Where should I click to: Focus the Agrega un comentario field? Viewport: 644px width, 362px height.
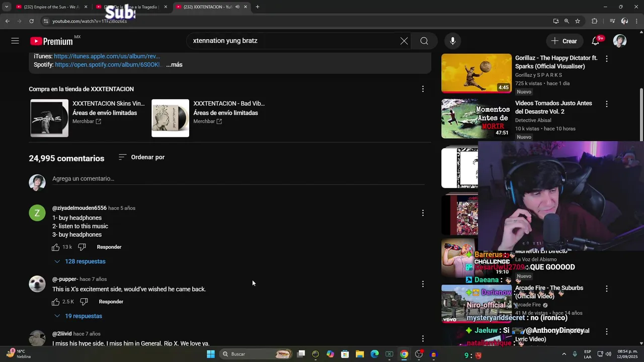click(238, 179)
